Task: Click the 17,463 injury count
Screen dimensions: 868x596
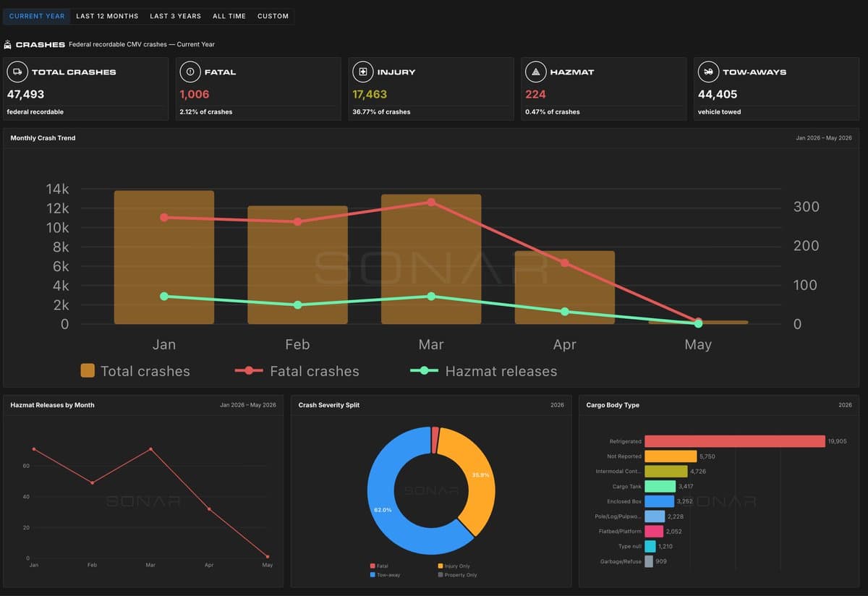Action: (370, 94)
